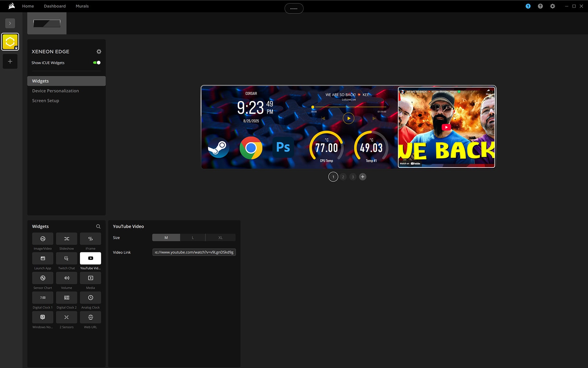Screen dimensions: 588x368
Task: Switch to screen page 2
Action: pos(343,177)
